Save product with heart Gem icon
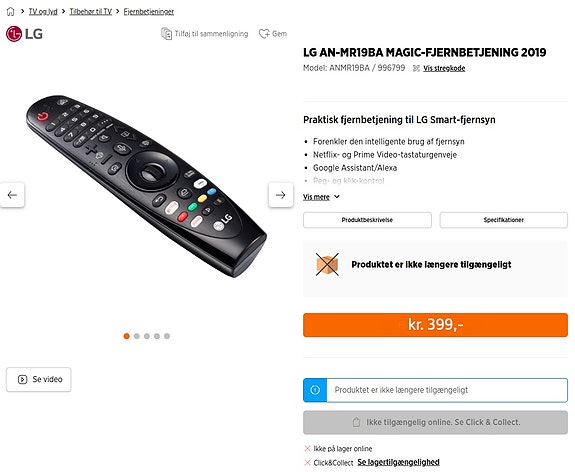The image size is (575, 472). 264,34
